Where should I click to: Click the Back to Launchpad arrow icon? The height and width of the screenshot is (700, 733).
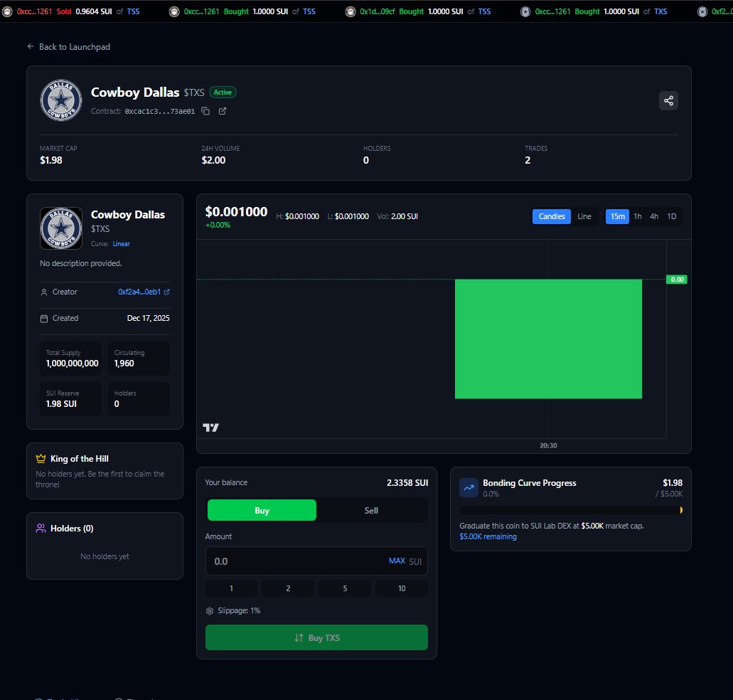[31, 46]
